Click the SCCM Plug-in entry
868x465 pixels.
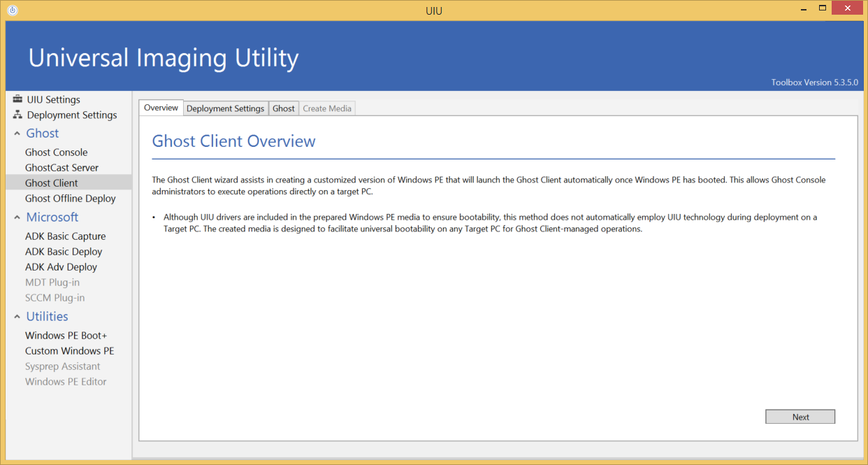pyautogui.click(x=55, y=297)
